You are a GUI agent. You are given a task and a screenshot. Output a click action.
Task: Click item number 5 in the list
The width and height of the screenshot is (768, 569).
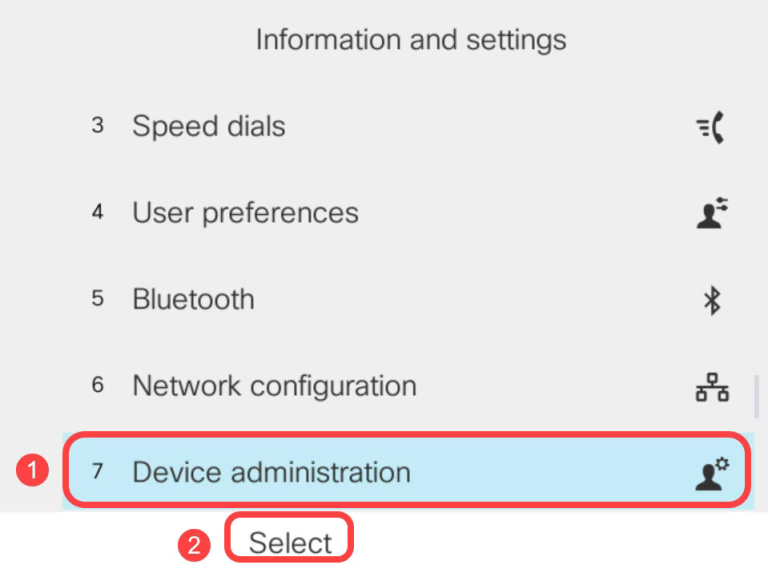[97, 300]
